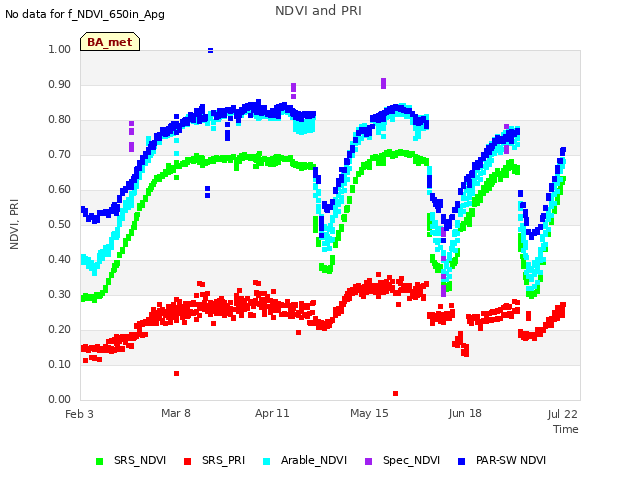Click the 0.00 y-axis tick label
640x480 pixels.
point(60,399)
